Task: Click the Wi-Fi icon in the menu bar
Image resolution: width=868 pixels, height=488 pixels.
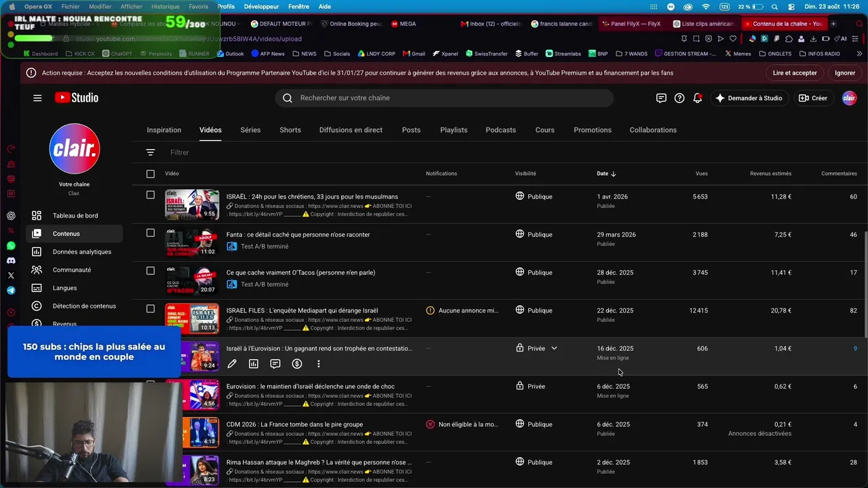Action: [x=706, y=7]
